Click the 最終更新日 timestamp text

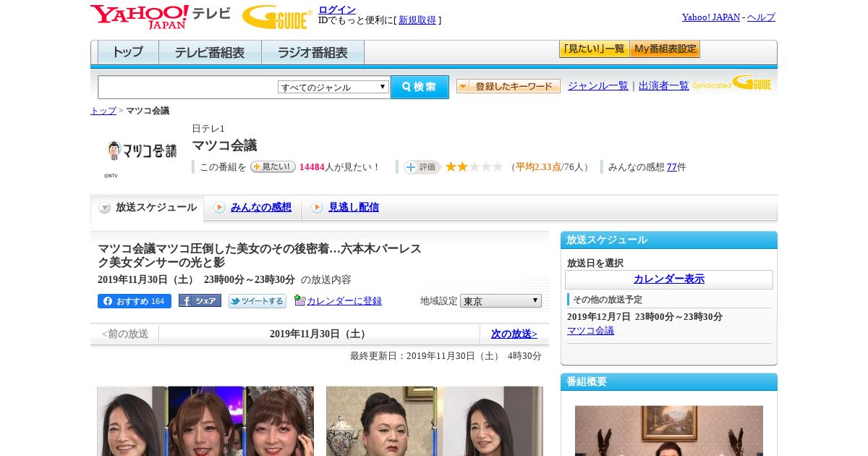446,356
